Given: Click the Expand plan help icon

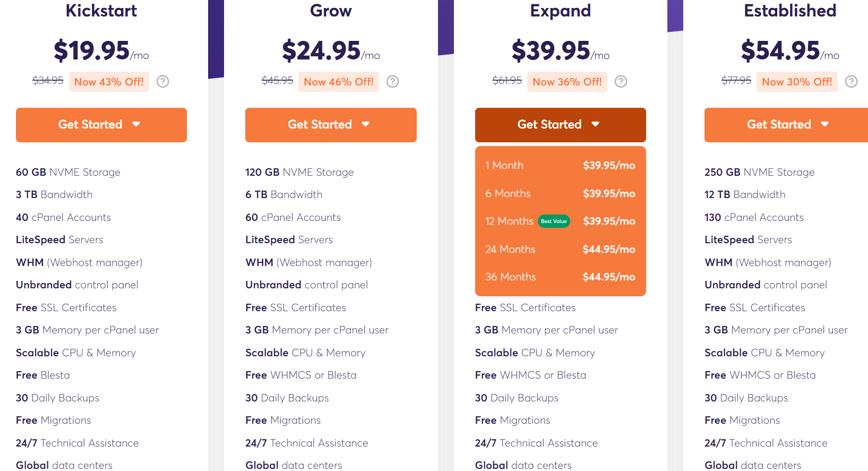Looking at the screenshot, I should tap(621, 81).
